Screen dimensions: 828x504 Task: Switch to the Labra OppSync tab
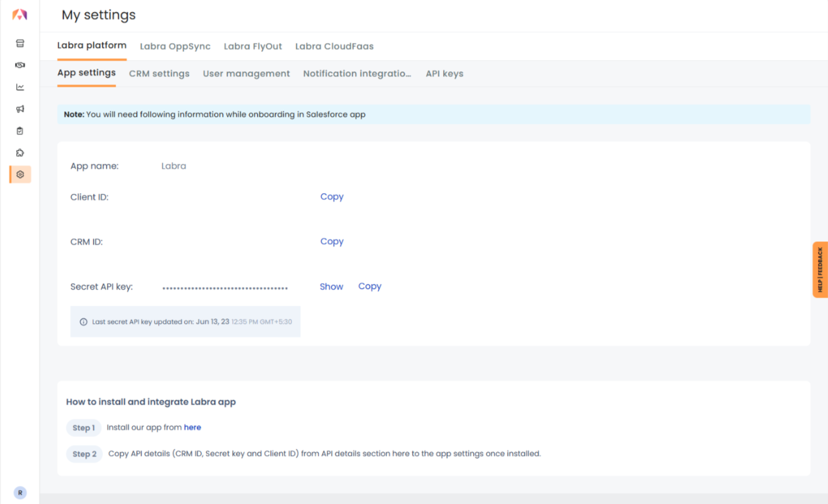pyautogui.click(x=175, y=46)
